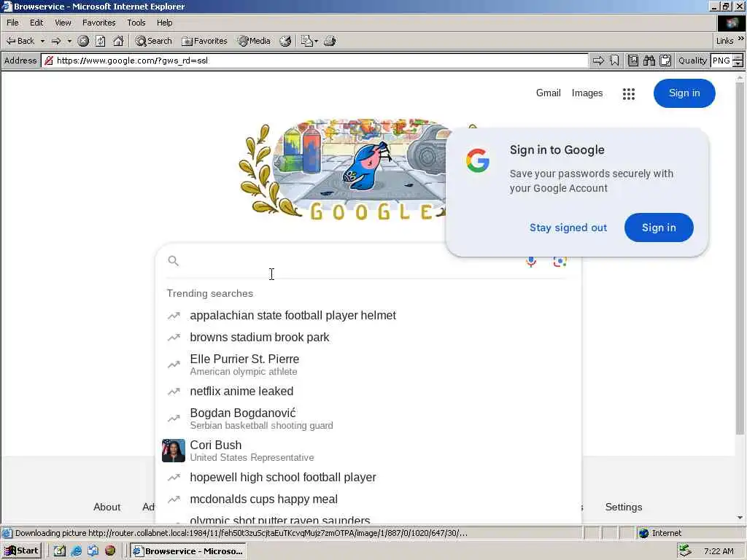Viewport: 747px width, 560px height.
Task: Click the Images link
Action: tap(587, 93)
